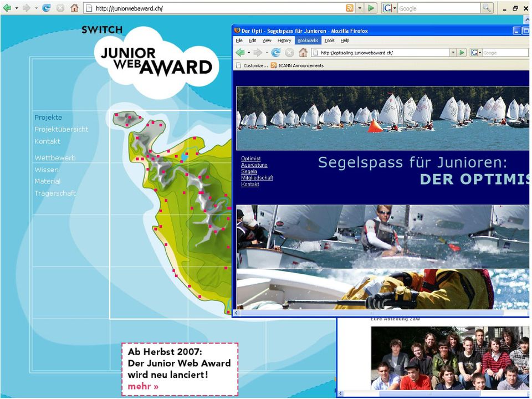
Task: Click the Junior Web Award cloud logo
Action: (x=156, y=62)
